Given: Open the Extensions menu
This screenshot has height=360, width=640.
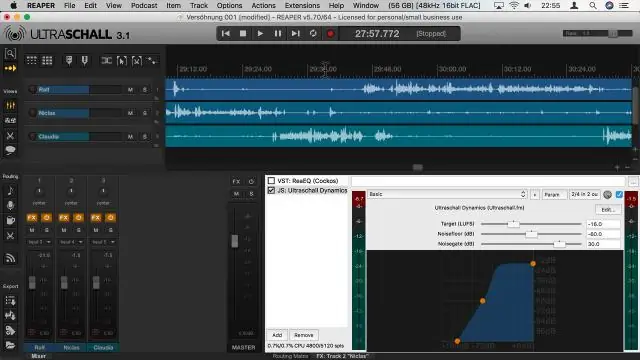Looking at the screenshot, I should [x=302, y=5].
